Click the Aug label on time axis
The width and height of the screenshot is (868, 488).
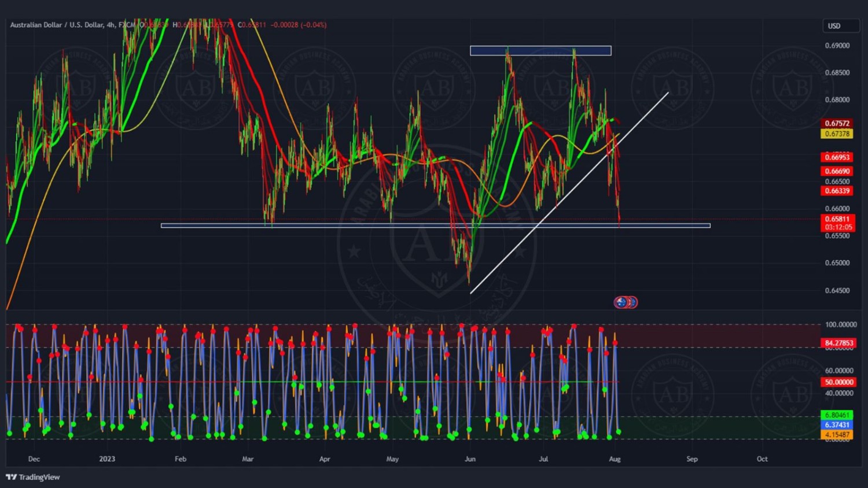click(615, 459)
